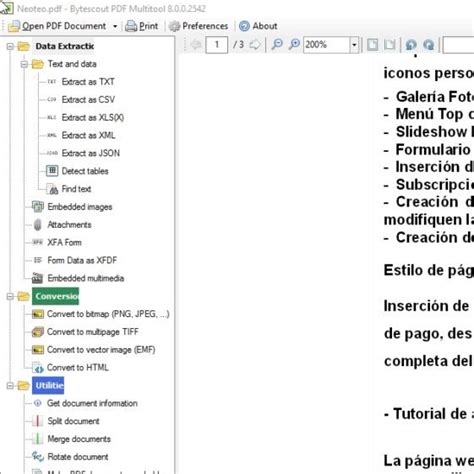Rotate page counterclockwise icon
The width and height of the screenshot is (474, 474).
coord(411,45)
